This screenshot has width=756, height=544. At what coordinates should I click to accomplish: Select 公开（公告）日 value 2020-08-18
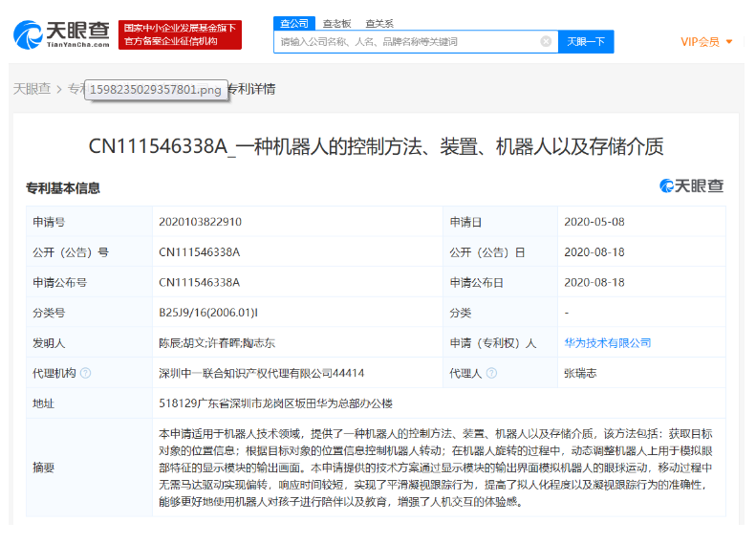coord(594,252)
